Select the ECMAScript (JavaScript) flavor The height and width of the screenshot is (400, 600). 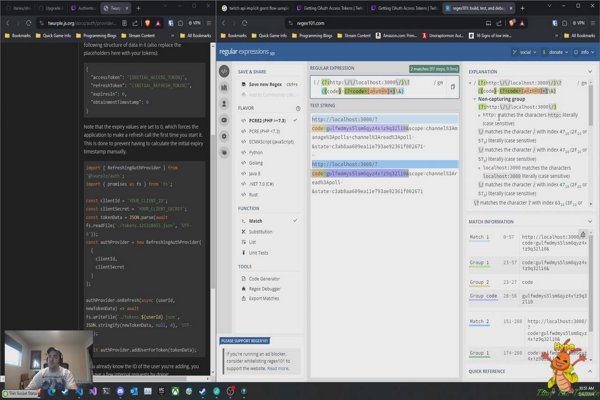tap(269, 142)
